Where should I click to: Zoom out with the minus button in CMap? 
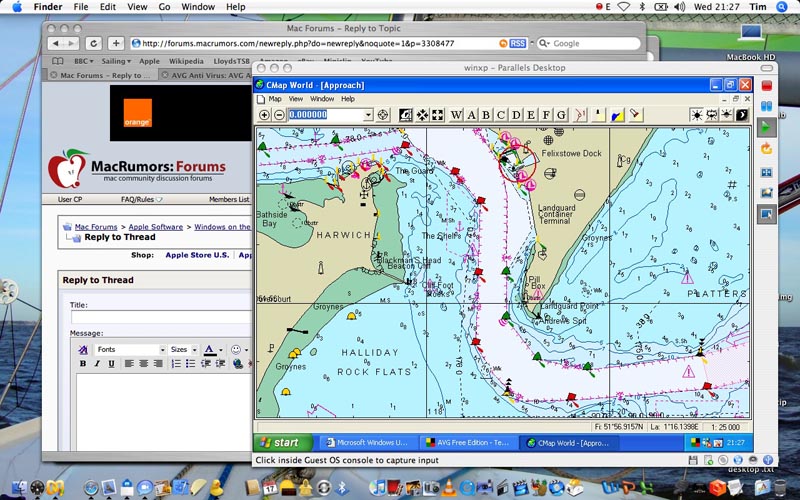tap(279, 115)
